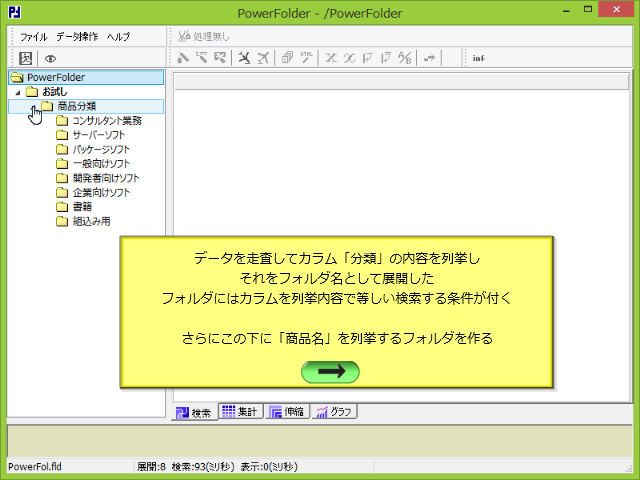Toggle the eye visibility icon
The height and width of the screenshot is (480, 640).
pyautogui.click(x=50, y=59)
